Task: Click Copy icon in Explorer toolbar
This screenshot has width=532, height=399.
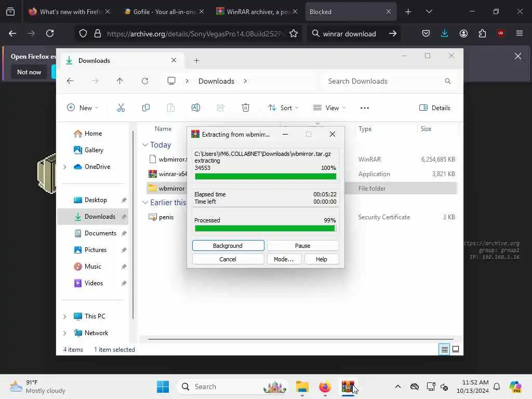Action: coord(146,108)
